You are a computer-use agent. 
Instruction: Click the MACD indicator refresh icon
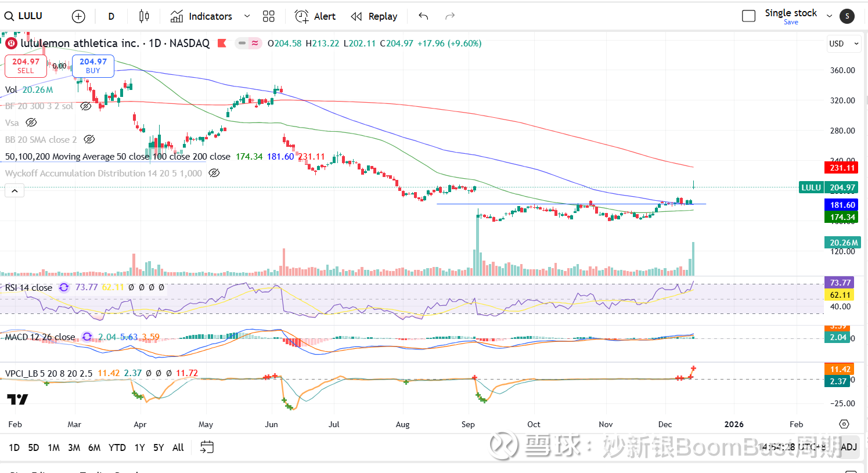click(87, 337)
